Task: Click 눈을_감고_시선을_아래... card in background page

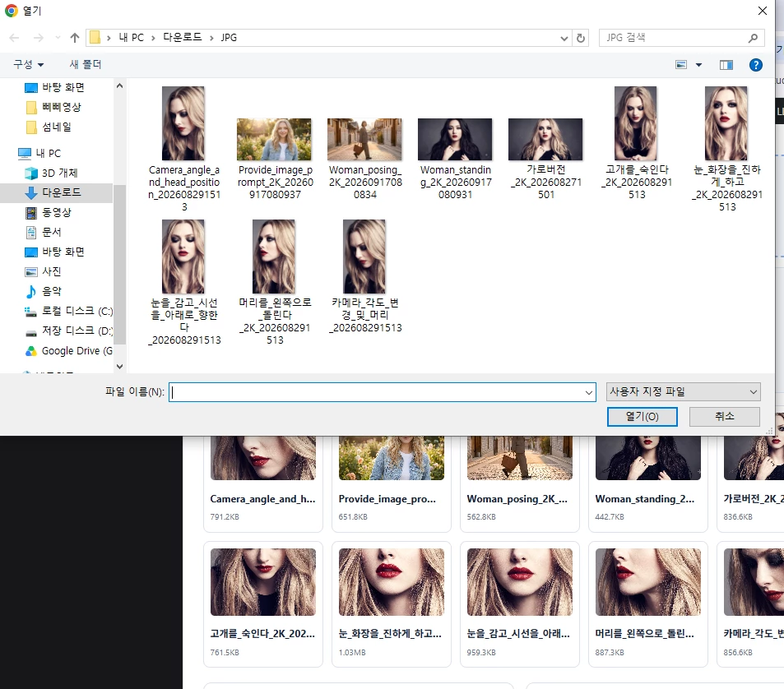Action: tap(519, 604)
